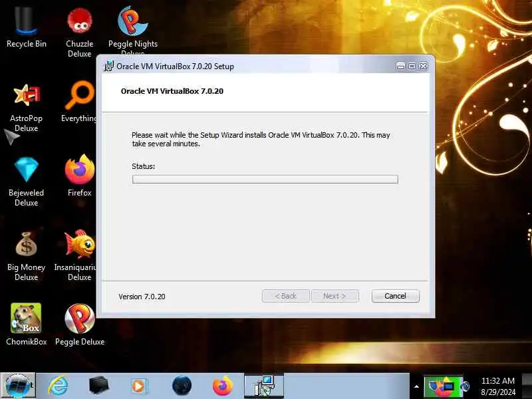The height and width of the screenshot is (399, 532).
Task: Click the disabled Next button
Action: tap(335, 296)
